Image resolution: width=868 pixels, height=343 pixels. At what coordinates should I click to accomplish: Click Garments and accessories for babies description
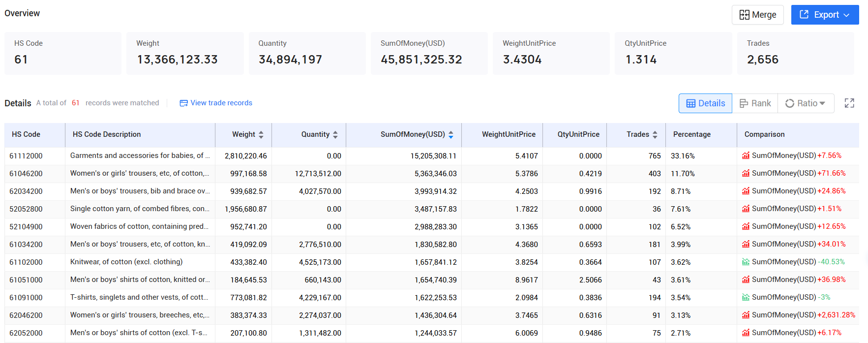pyautogui.click(x=140, y=156)
